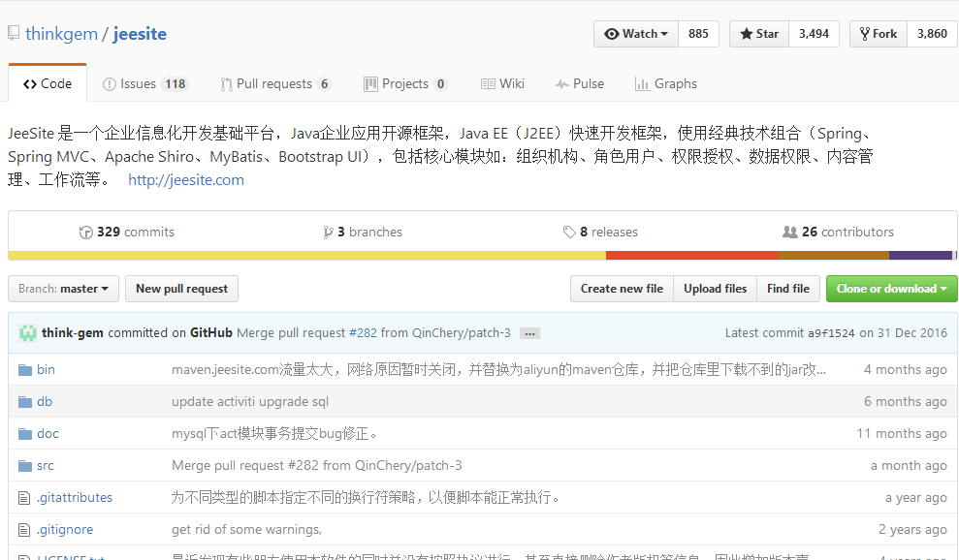Viewport: 959px width, 560px height.
Task: Open the Wiki tab
Action: 502,83
